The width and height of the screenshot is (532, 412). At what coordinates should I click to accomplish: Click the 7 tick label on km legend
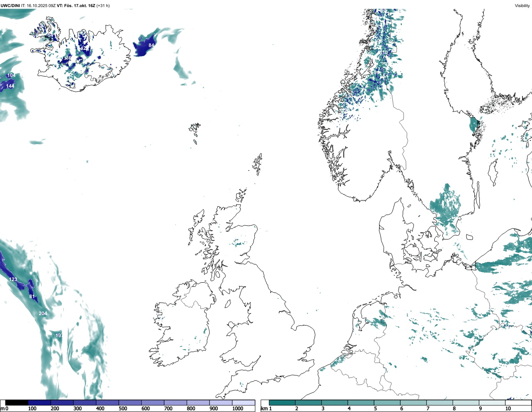tap(428, 409)
